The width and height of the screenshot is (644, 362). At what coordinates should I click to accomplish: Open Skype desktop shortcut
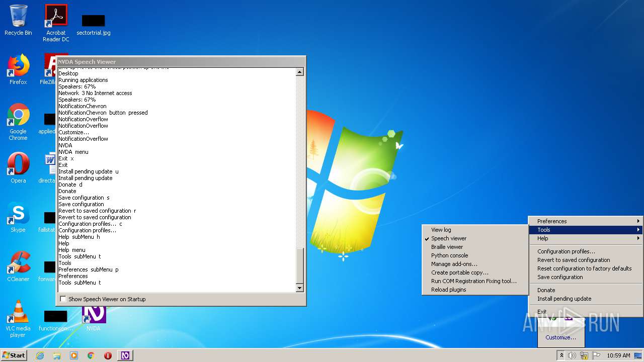(18, 217)
